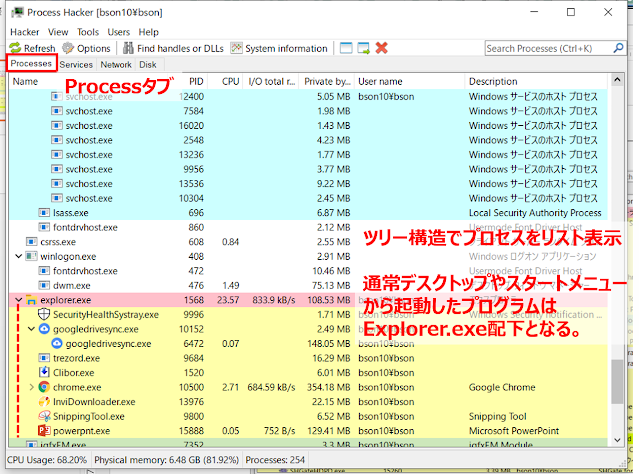
Task: Click the InviDownloader.exe icon
Action: [44, 402]
